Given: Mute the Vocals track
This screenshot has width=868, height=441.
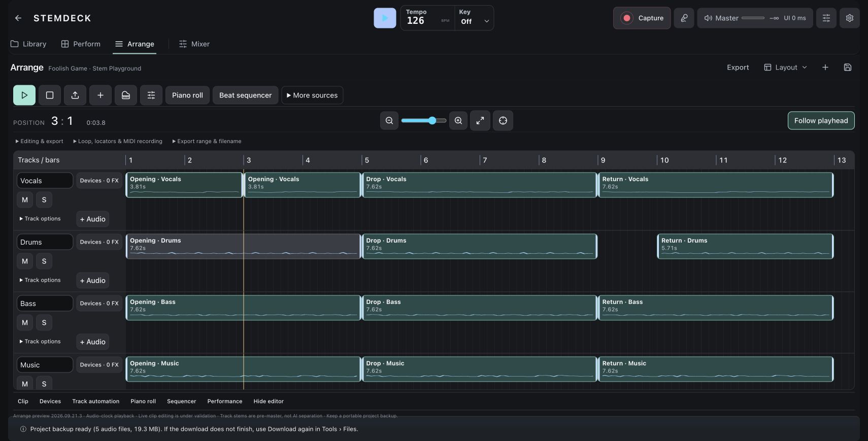Looking at the screenshot, I should point(25,200).
